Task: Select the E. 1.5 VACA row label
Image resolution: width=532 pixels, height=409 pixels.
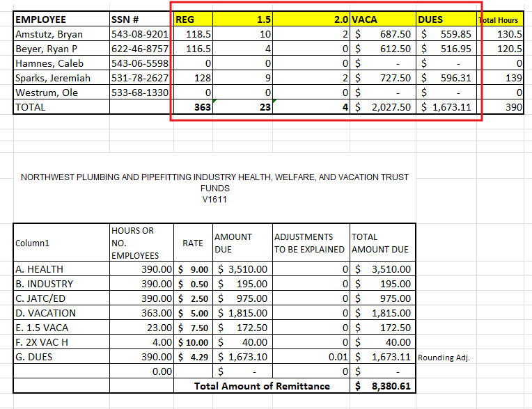Action: click(x=61, y=327)
